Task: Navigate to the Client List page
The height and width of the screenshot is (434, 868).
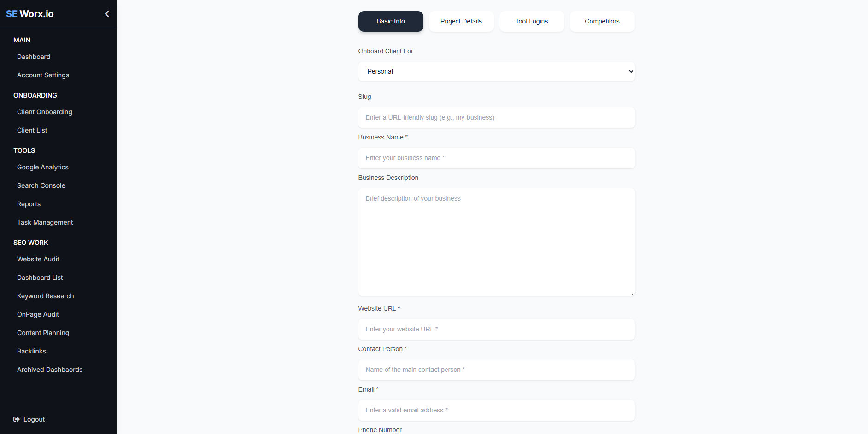Action: [32, 130]
